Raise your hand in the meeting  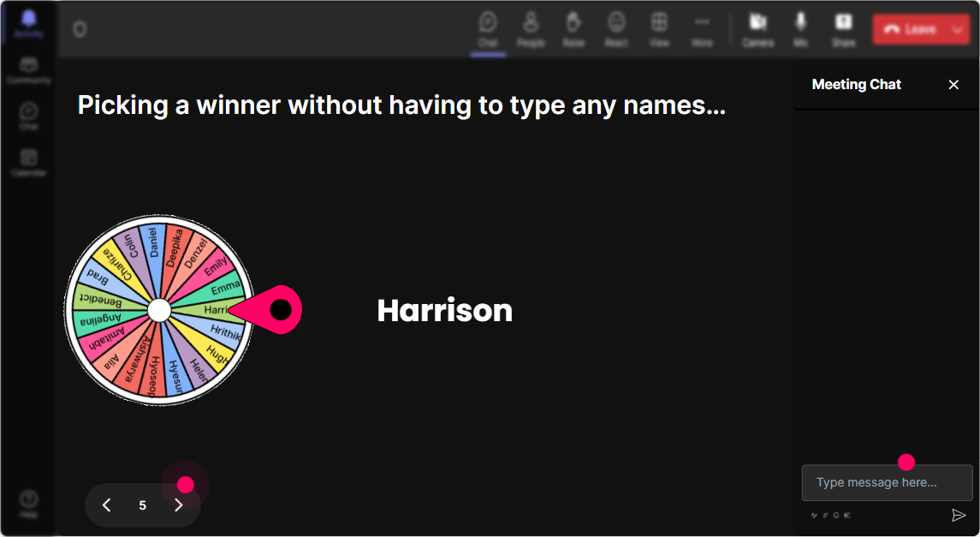click(x=573, y=29)
